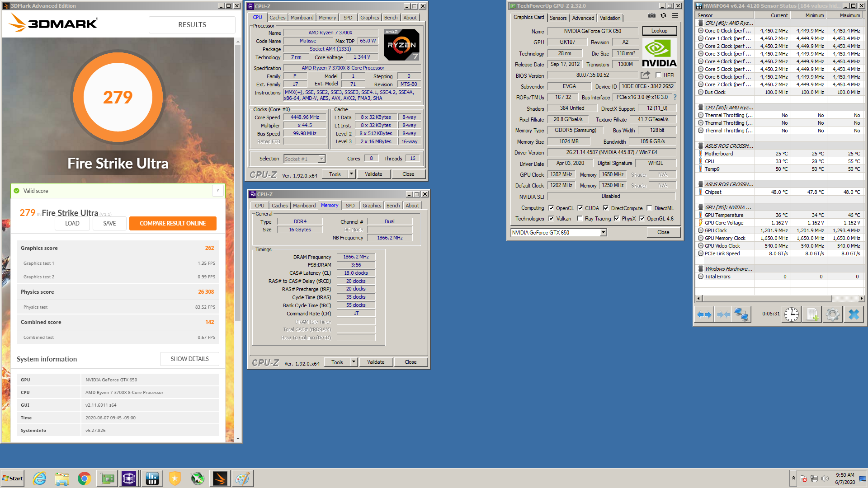Open the GPU-Z hamburger menu
Image resolution: width=868 pixels, height=488 pixels.
click(x=675, y=16)
